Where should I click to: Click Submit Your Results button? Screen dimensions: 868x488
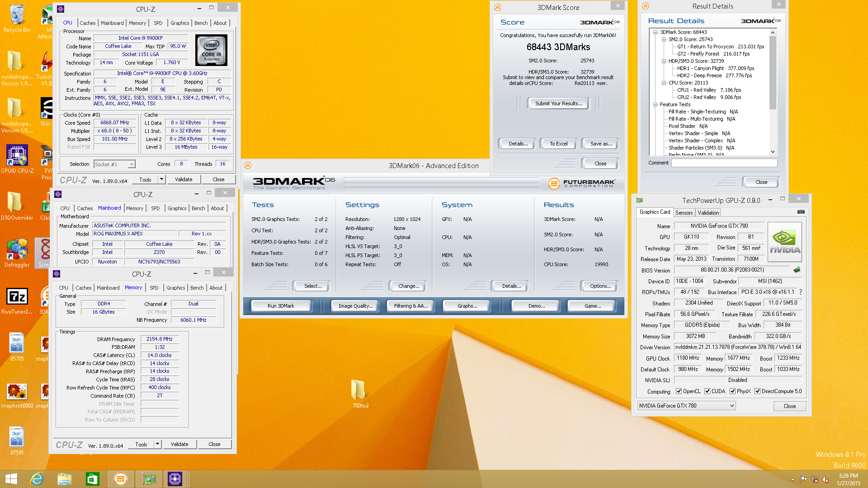(558, 103)
